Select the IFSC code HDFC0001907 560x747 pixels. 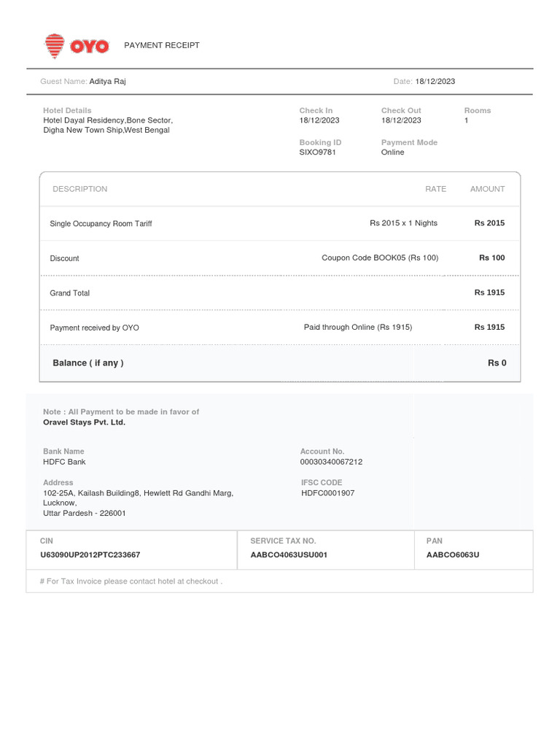328,493
